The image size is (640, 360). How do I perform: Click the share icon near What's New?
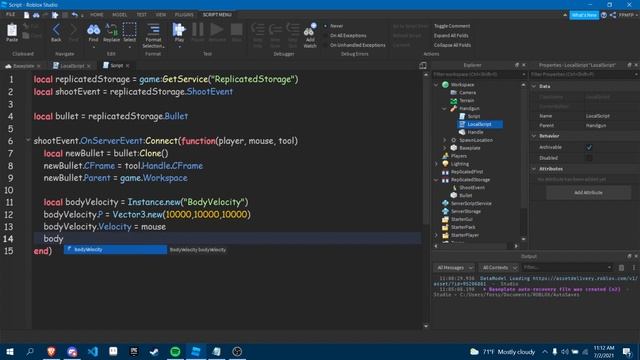[x=613, y=15]
